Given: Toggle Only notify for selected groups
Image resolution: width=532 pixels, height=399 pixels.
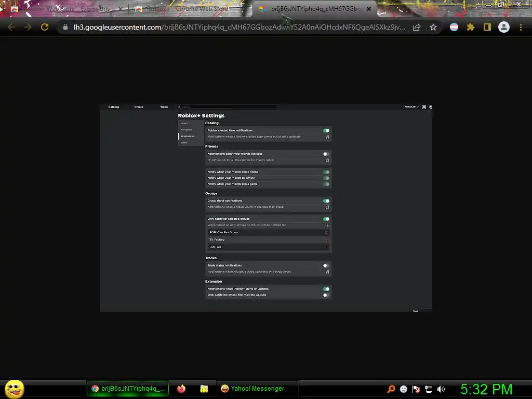Looking at the screenshot, I should pyautogui.click(x=326, y=219).
